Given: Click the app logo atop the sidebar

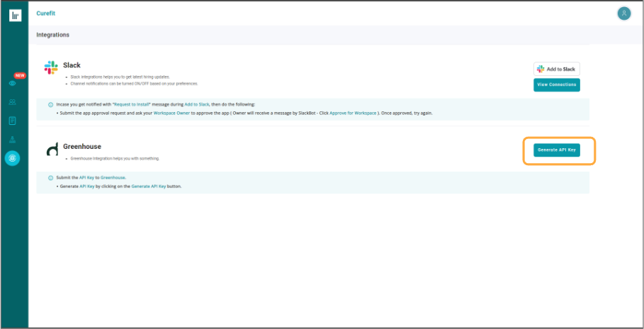Looking at the screenshot, I should pyautogui.click(x=15, y=15).
